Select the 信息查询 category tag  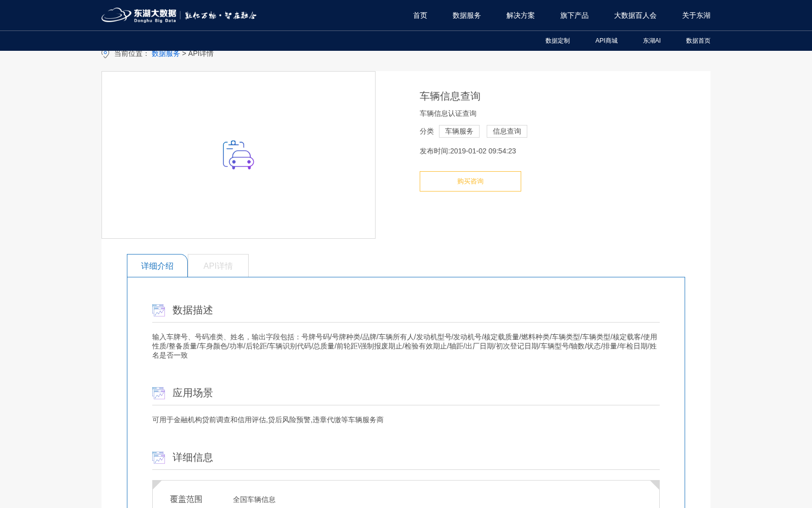[507, 131]
